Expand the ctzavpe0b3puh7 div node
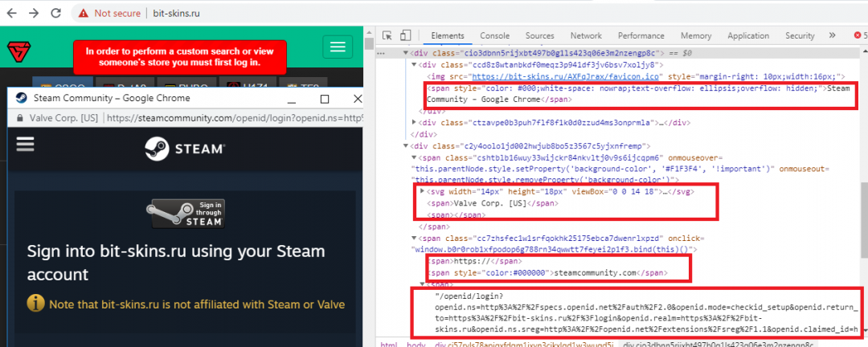The height and width of the screenshot is (347, 868). (414, 122)
